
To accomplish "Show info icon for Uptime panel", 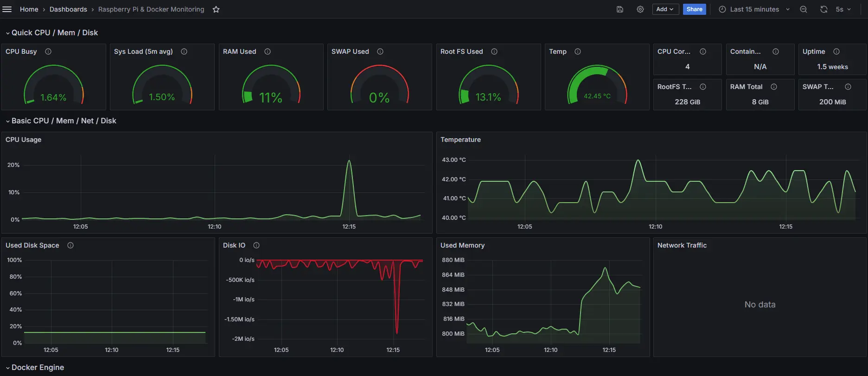I will [836, 51].
